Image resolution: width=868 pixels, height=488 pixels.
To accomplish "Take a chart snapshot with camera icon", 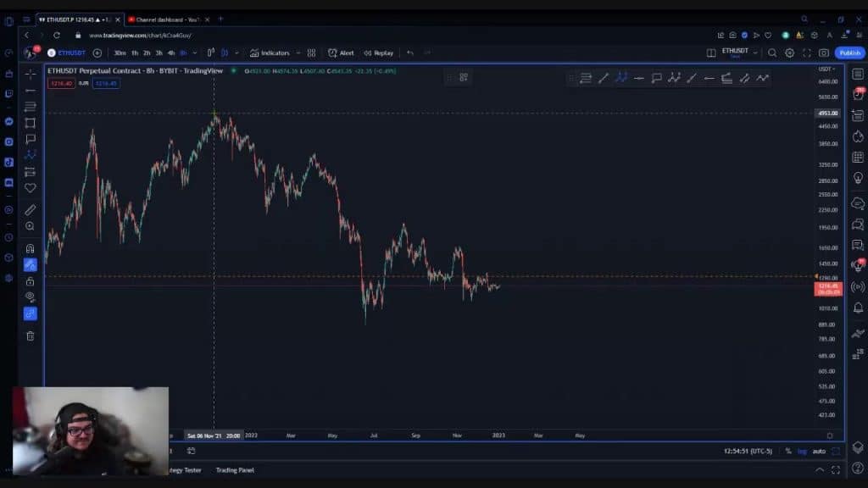I will pyautogui.click(x=824, y=53).
